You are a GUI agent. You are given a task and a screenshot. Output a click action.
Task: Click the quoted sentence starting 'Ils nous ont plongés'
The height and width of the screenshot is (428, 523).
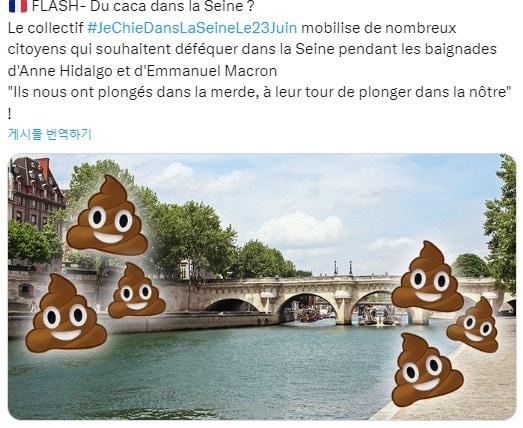pos(260,92)
